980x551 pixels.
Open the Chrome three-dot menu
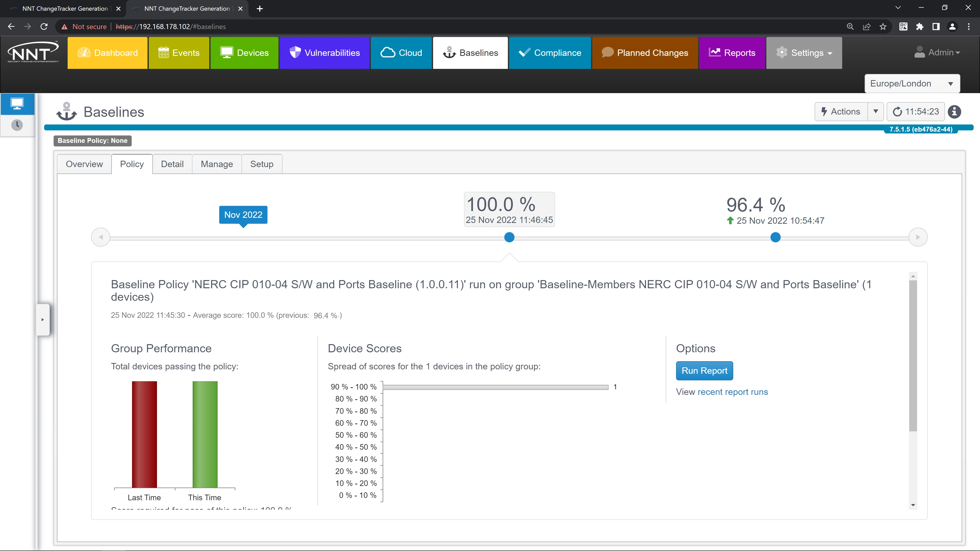tap(969, 27)
